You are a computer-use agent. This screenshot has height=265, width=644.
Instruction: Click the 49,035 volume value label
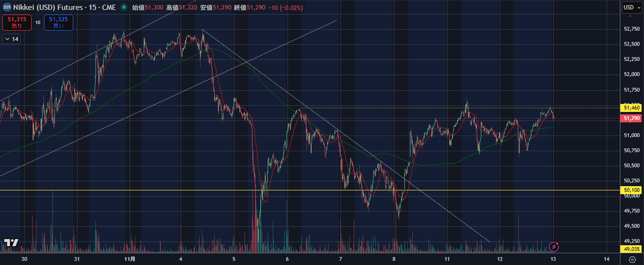(x=631, y=249)
